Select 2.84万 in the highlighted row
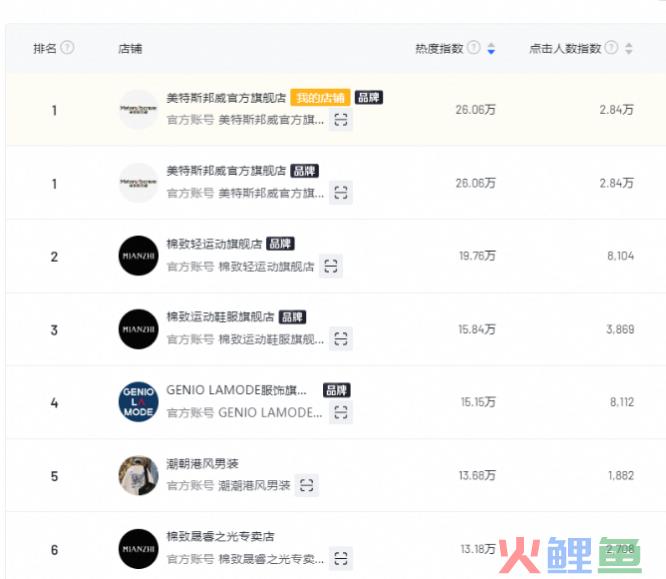This screenshot has height=579, width=666. tap(617, 110)
